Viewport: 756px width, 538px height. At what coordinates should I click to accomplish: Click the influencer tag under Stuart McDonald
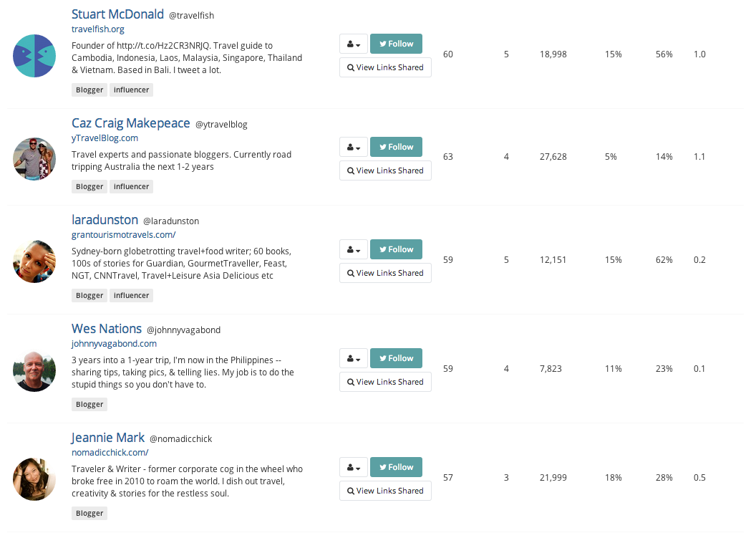click(131, 90)
